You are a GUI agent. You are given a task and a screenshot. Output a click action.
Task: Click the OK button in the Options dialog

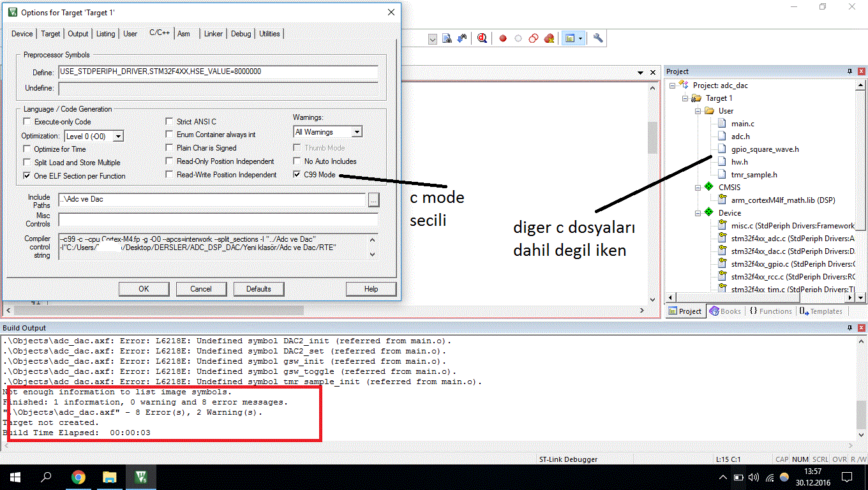click(144, 289)
